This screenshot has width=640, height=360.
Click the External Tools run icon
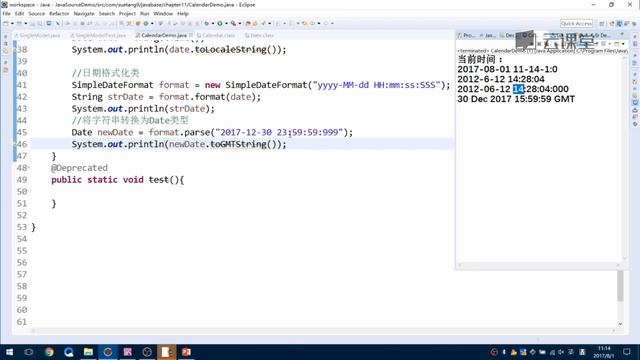[233, 24]
